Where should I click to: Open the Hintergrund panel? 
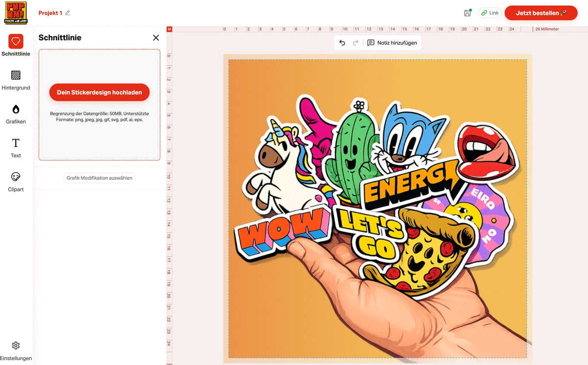16,80
